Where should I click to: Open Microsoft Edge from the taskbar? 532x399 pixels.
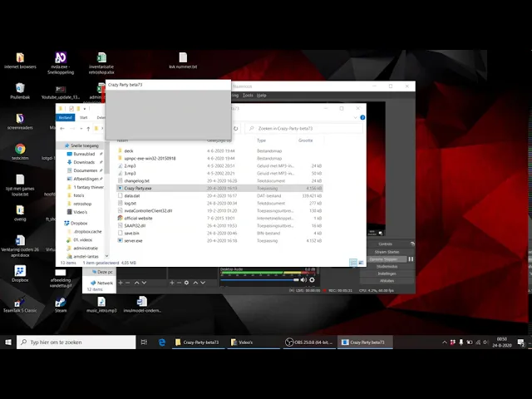[x=162, y=342]
